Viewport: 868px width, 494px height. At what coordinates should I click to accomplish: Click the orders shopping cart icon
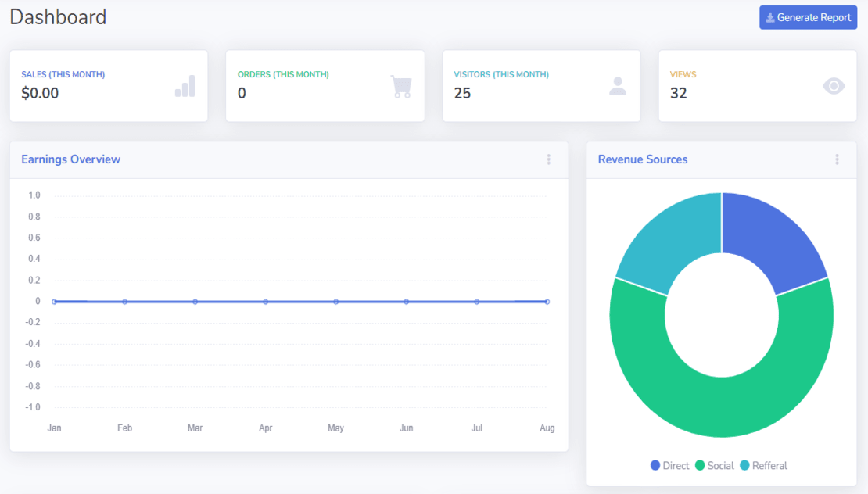click(x=401, y=86)
